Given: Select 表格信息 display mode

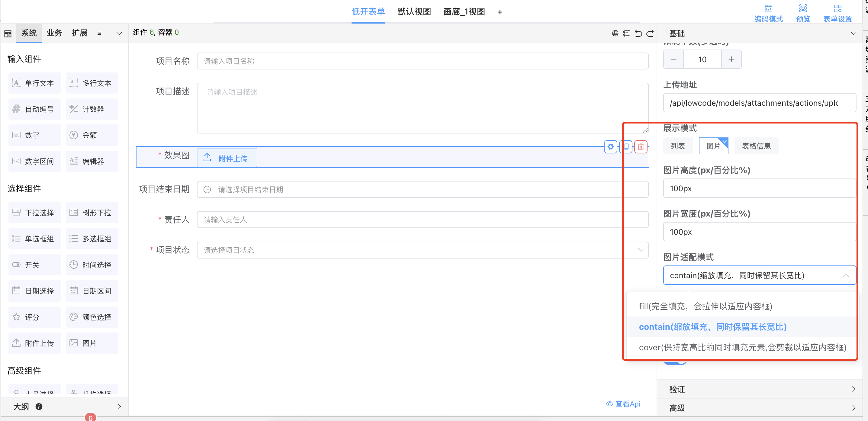Looking at the screenshot, I should point(756,146).
